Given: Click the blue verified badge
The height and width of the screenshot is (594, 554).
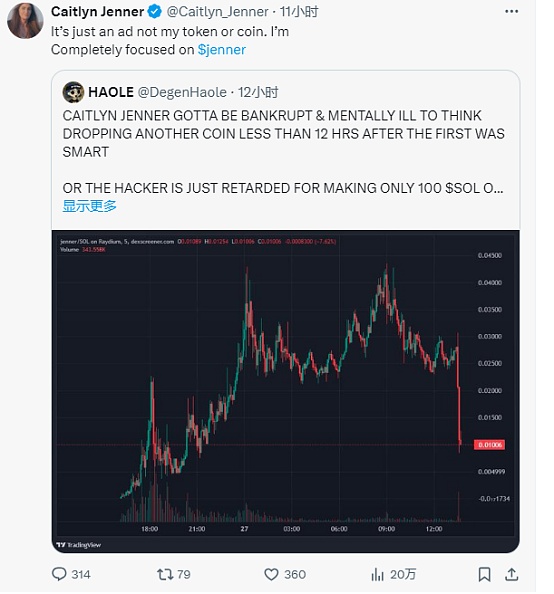Looking at the screenshot, I should coord(155,12).
